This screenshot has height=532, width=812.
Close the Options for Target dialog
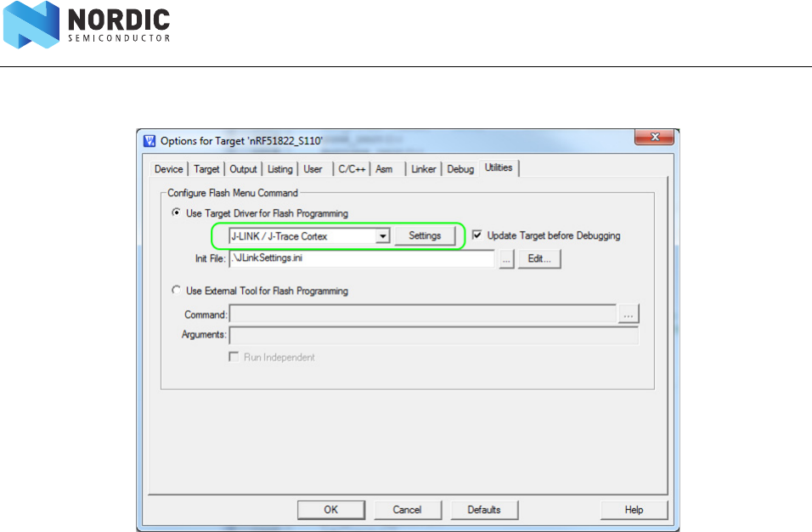[655, 137]
